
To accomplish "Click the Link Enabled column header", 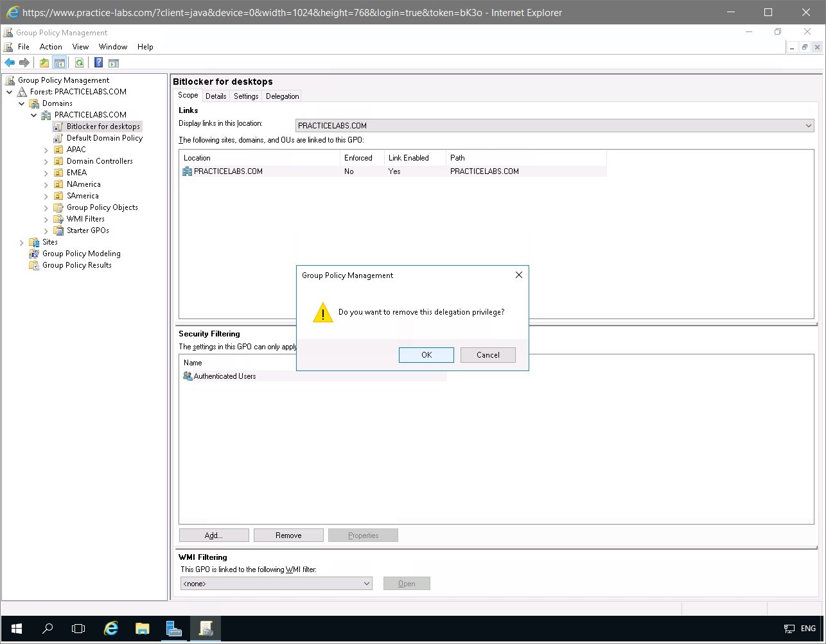I will 415,158.
